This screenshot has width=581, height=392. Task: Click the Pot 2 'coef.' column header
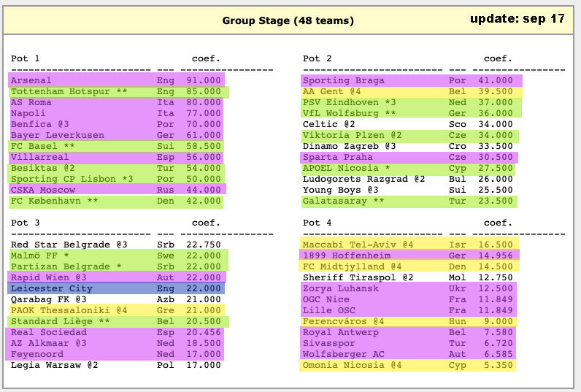pyautogui.click(x=498, y=58)
